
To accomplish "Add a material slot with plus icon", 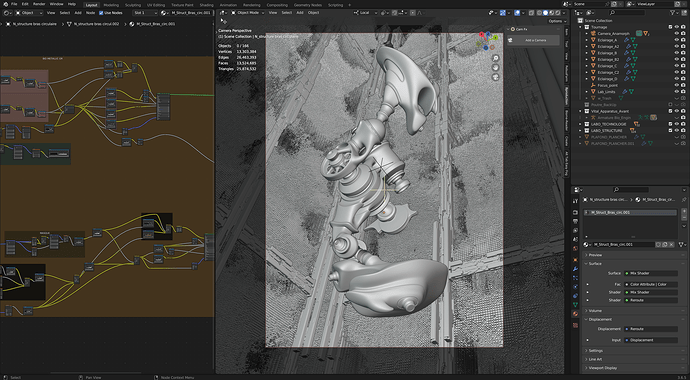I will click(684, 212).
